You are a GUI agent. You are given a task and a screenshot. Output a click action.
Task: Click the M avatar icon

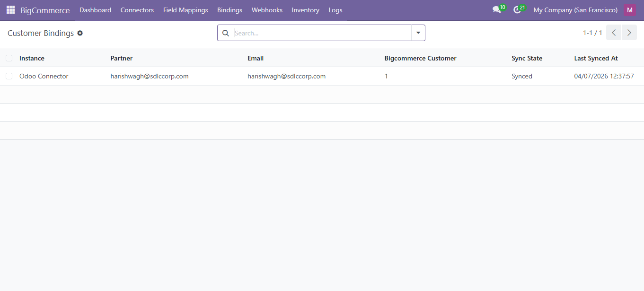coord(629,9)
